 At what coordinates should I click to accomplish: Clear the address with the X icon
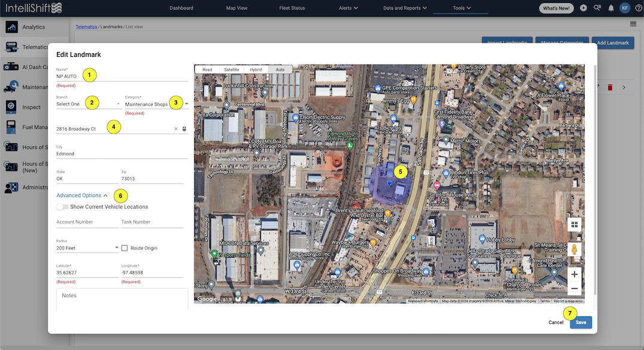coord(176,129)
